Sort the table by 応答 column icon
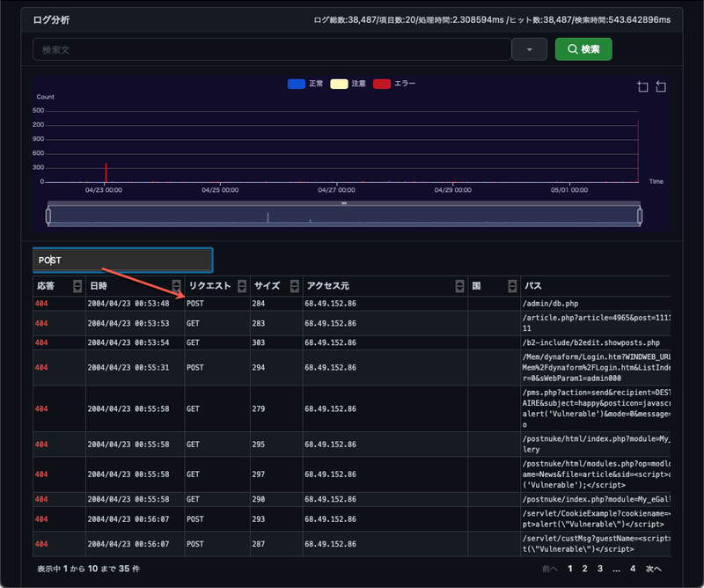Screen dimensions: 704x588 coord(77,286)
